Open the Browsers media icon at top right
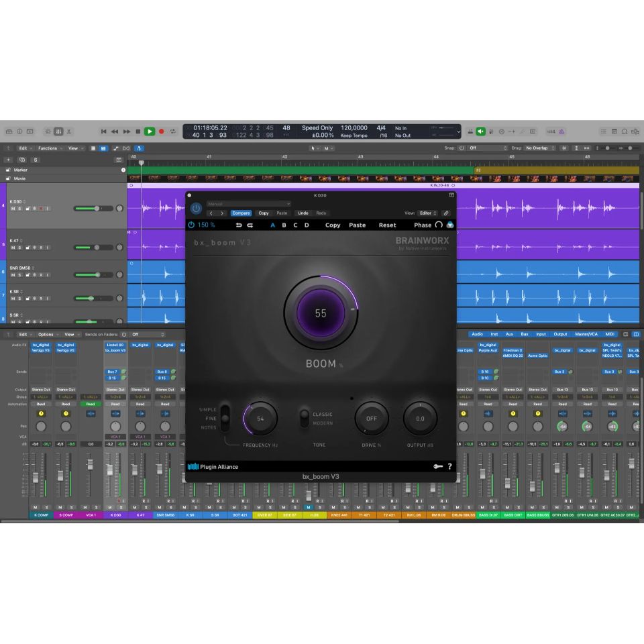Viewport: 644px width, 644px height. 635,131
